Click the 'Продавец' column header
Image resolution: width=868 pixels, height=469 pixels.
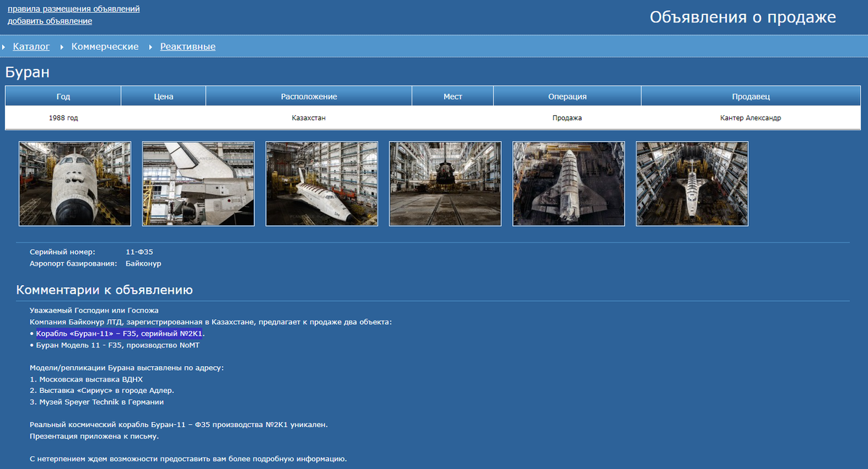(x=751, y=96)
